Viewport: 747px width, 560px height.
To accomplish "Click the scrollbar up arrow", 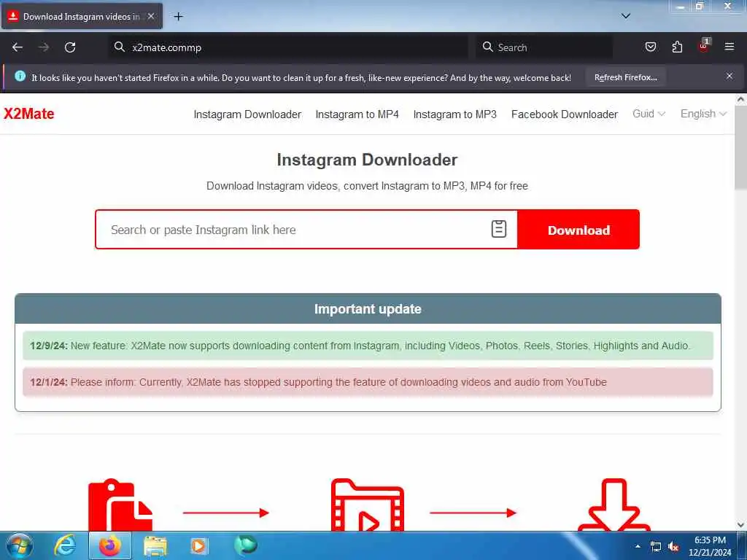I will click(740, 99).
